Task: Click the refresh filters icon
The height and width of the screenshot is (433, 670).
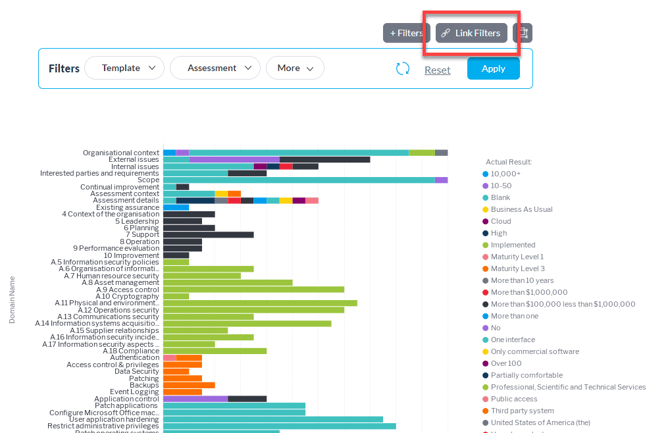Action: point(403,69)
